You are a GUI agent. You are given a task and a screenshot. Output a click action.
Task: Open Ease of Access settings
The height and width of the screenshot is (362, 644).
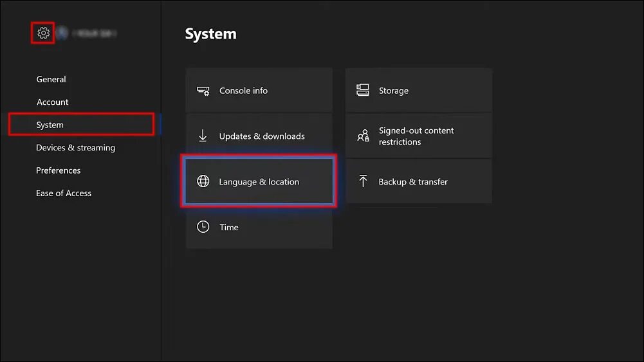[x=64, y=193]
